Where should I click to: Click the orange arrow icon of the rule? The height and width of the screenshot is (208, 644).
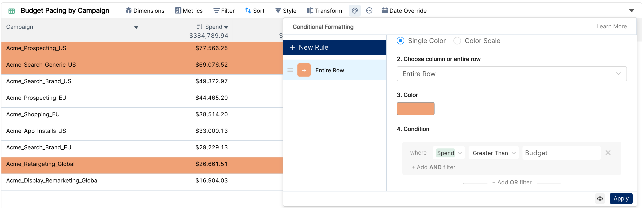[x=304, y=70]
